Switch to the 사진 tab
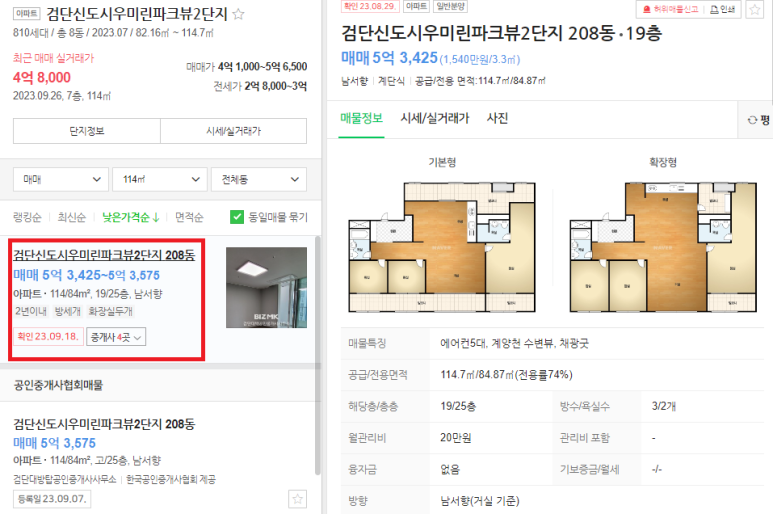Image resolution: width=773 pixels, height=514 pixels. (x=497, y=118)
